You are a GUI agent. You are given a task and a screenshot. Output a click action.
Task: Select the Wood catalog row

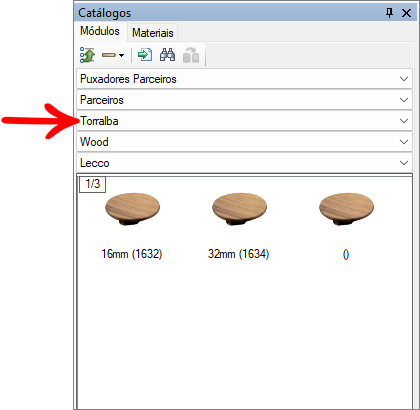click(x=245, y=142)
